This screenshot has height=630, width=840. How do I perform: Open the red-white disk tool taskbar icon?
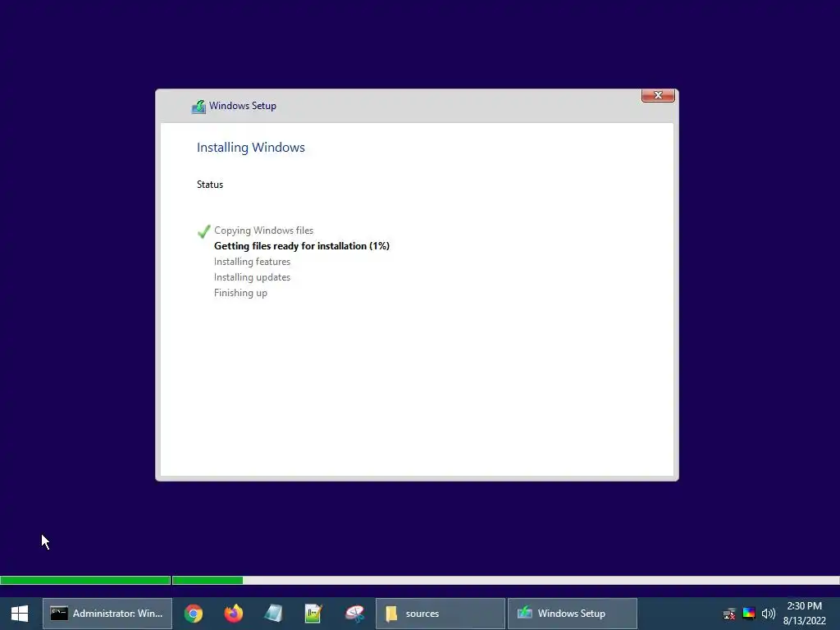point(354,614)
